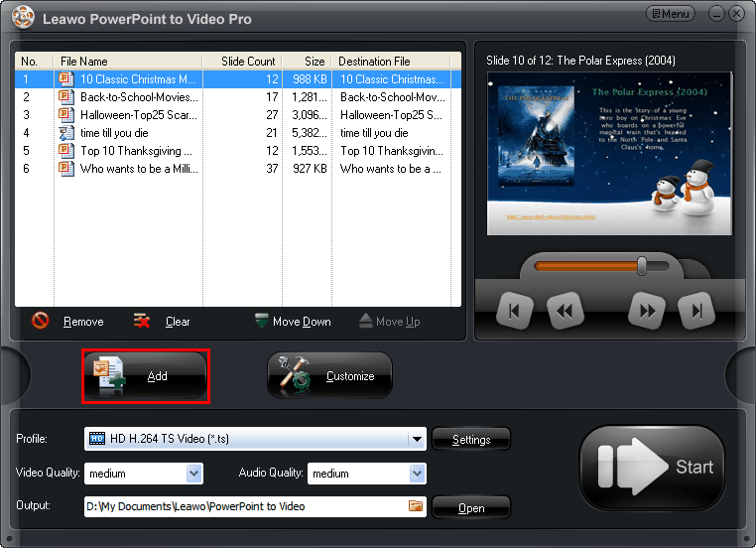
Task: Click the Move Down arrow icon
Action: pyautogui.click(x=261, y=321)
